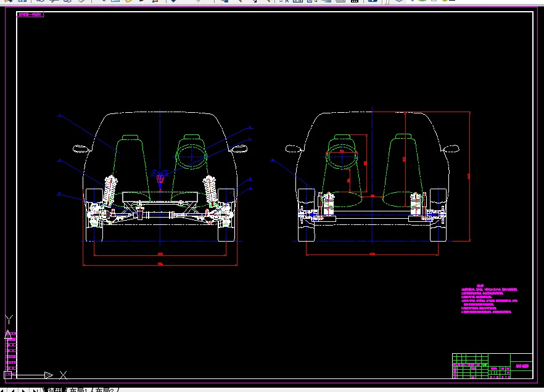This screenshot has width=544, height=392.
Task: Select the magenta technical notes text block
Action: (489, 299)
